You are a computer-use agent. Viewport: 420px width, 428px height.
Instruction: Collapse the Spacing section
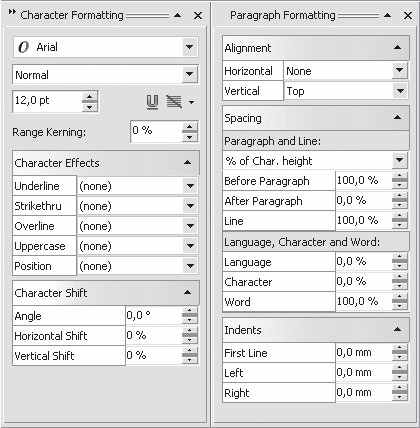coord(397,117)
